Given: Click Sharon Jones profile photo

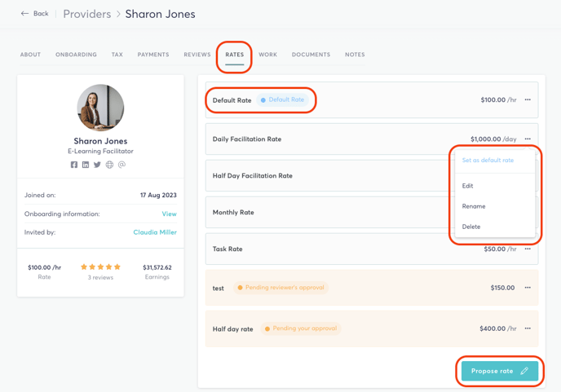Looking at the screenshot, I should click(x=100, y=108).
